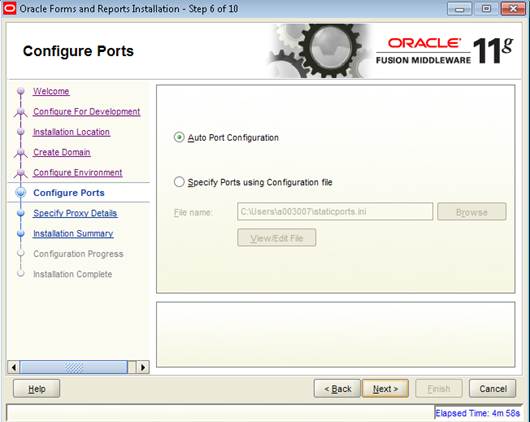Click the Next button

pos(385,389)
